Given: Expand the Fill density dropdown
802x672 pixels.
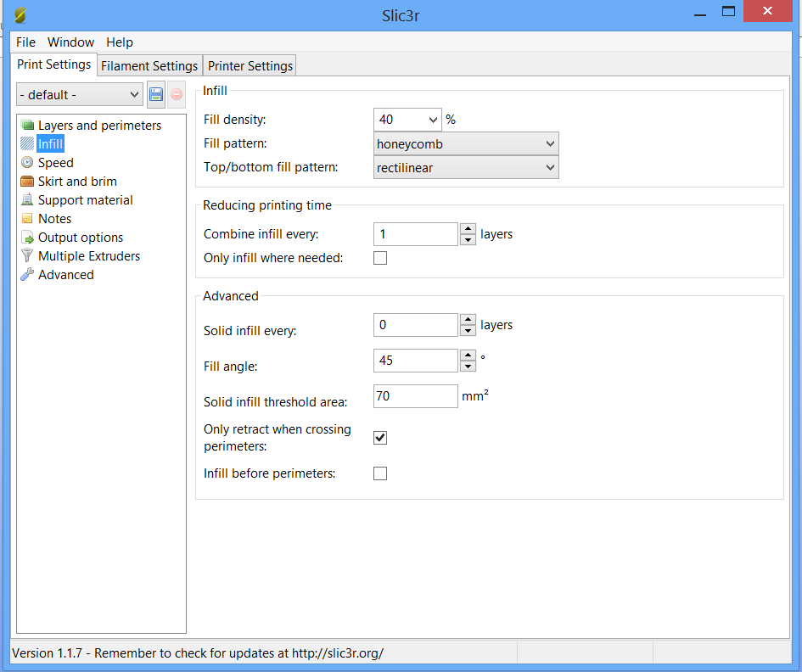Looking at the screenshot, I should tap(433, 120).
